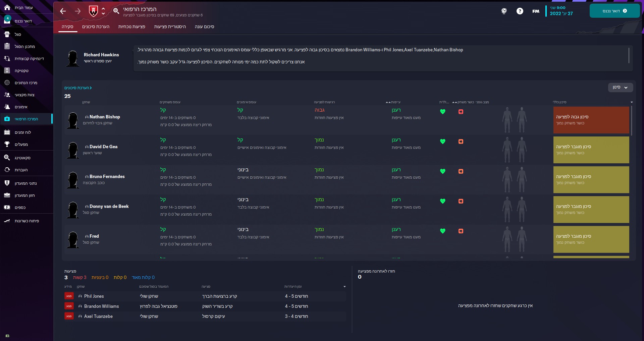
Task: Click the globe icon in top bar
Action: tap(504, 11)
